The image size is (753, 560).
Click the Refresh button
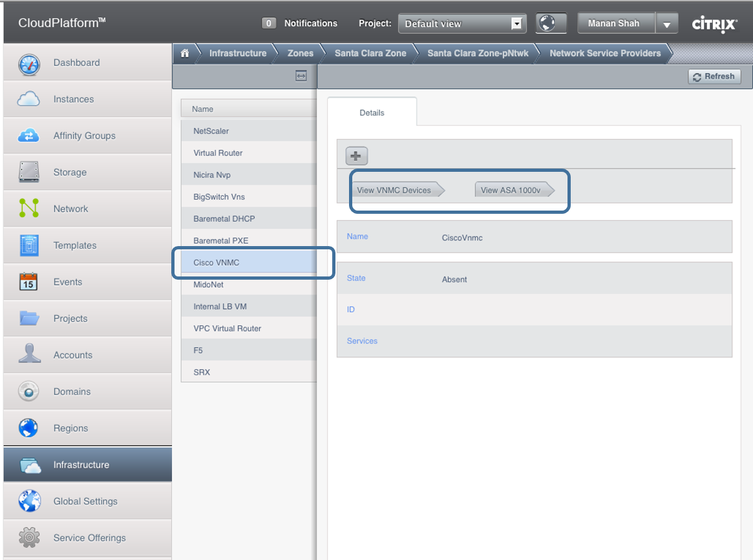click(714, 77)
